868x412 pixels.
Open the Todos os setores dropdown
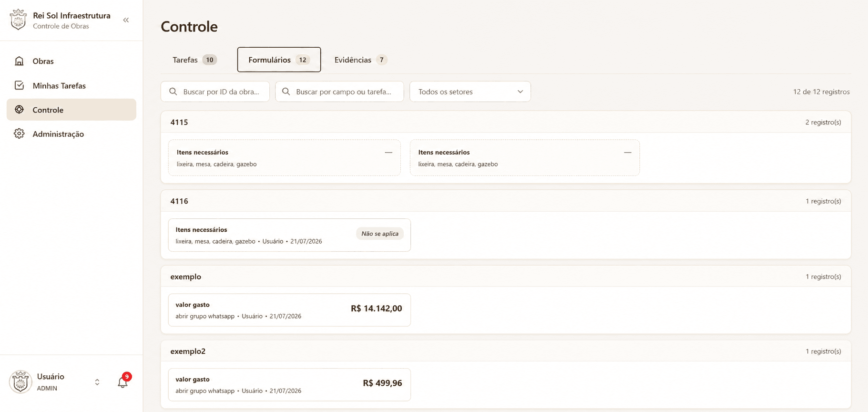470,92
